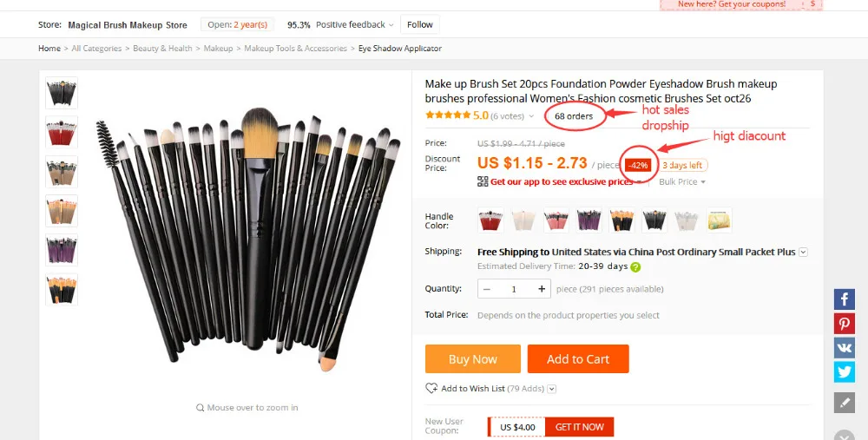Open Beauty & Health breadcrumb category
Image resolution: width=868 pixels, height=440 pixels.
tap(163, 49)
